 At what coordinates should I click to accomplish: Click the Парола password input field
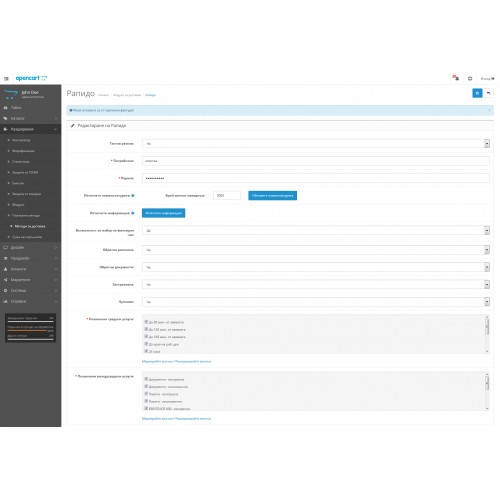point(316,178)
